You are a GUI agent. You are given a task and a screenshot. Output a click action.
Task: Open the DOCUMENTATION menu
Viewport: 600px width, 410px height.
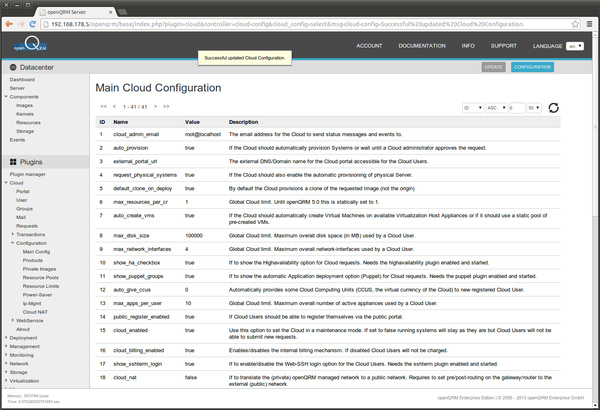click(422, 46)
